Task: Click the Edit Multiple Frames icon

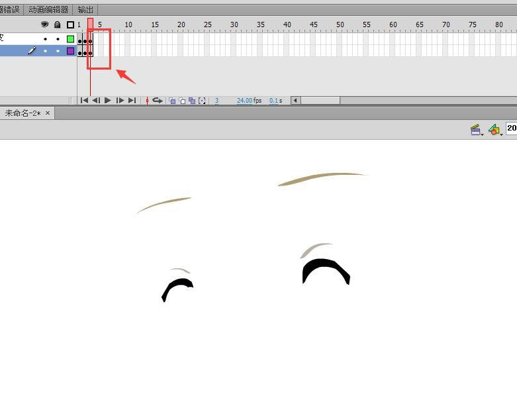Action: (x=192, y=101)
